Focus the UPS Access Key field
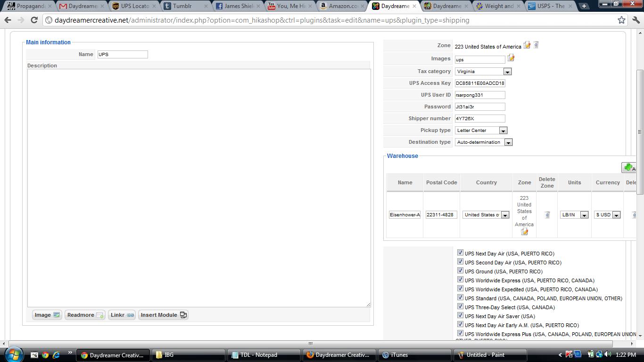Image resolution: width=644 pixels, height=362 pixels. pyautogui.click(x=480, y=83)
